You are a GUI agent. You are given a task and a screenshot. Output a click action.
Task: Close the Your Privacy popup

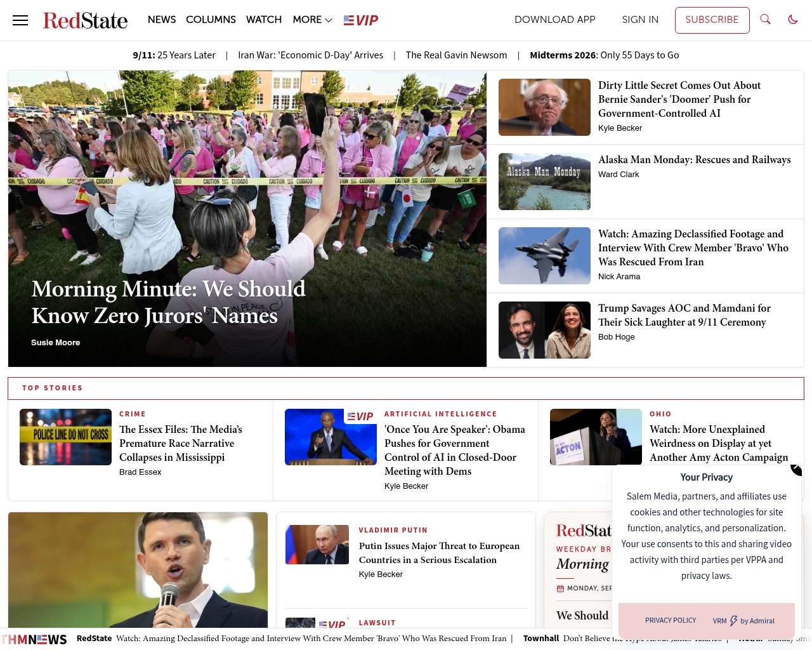(796, 470)
